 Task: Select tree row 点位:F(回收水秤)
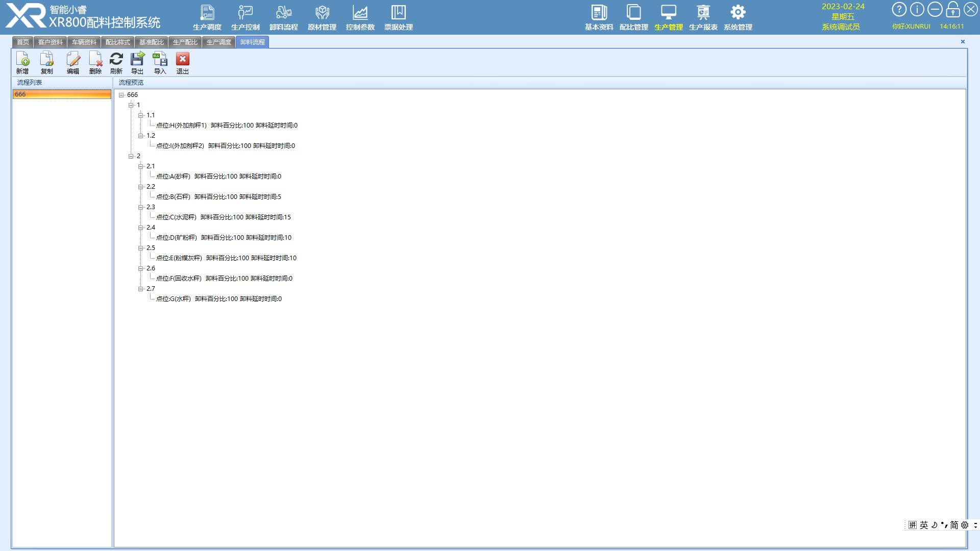tap(224, 279)
